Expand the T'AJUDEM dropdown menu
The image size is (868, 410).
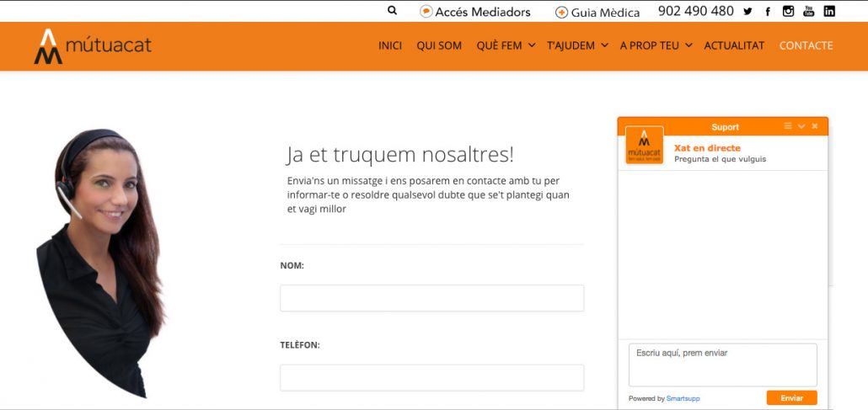tap(577, 45)
